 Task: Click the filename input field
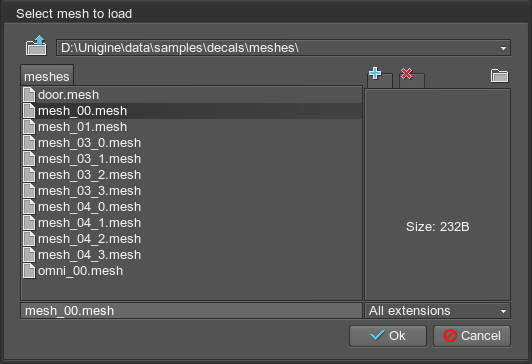click(x=191, y=311)
